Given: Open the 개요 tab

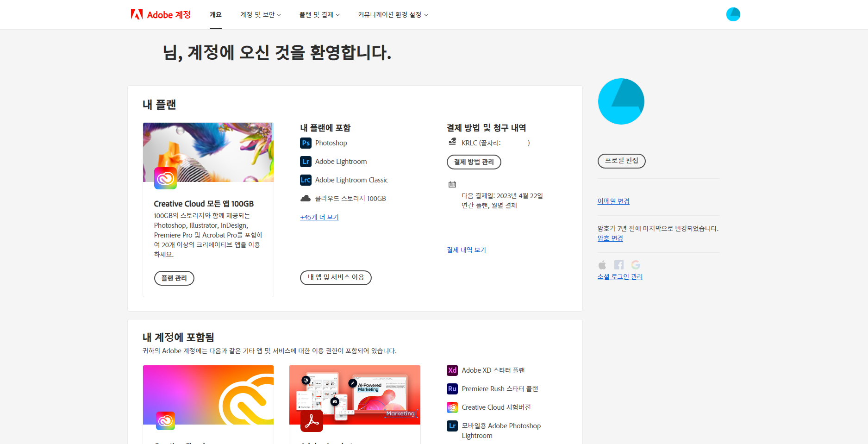Looking at the screenshot, I should point(215,15).
